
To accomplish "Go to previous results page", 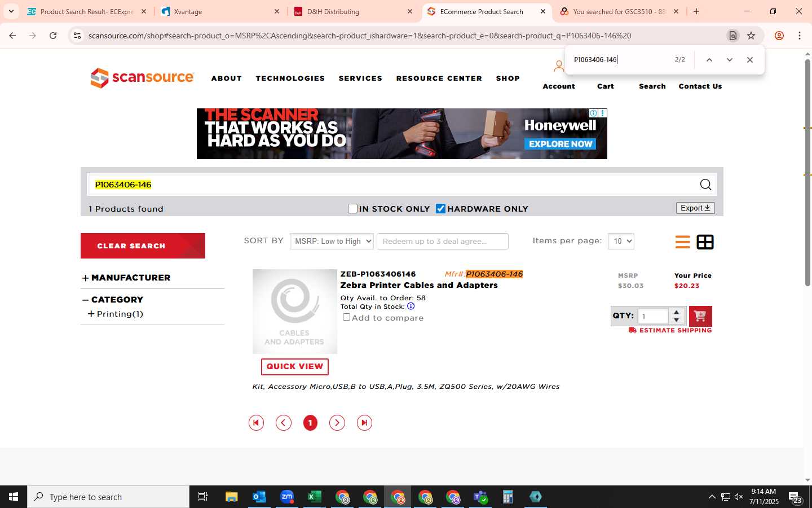I will (284, 423).
